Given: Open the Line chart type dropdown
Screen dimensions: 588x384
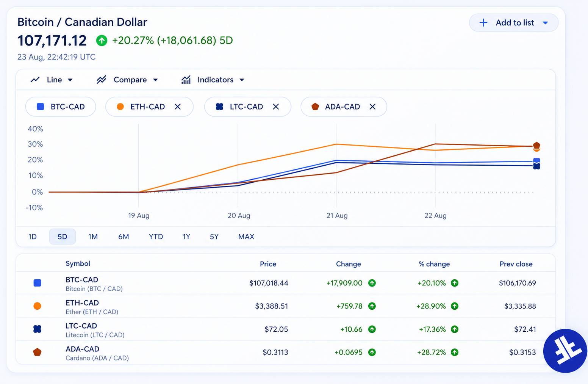Looking at the screenshot, I should pyautogui.click(x=52, y=80).
